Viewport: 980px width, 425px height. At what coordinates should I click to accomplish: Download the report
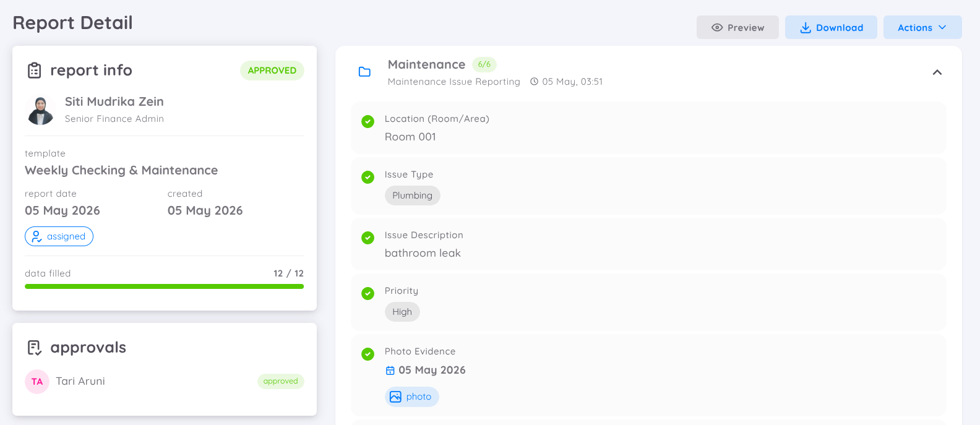(x=831, y=27)
